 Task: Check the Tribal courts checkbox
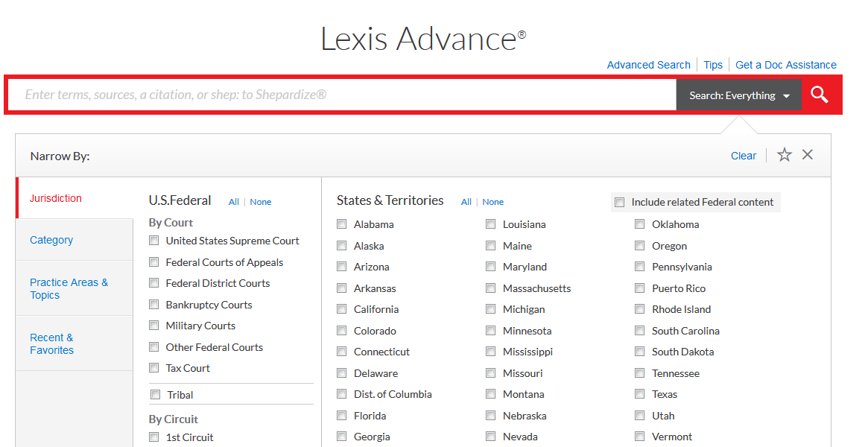[155, 393]
